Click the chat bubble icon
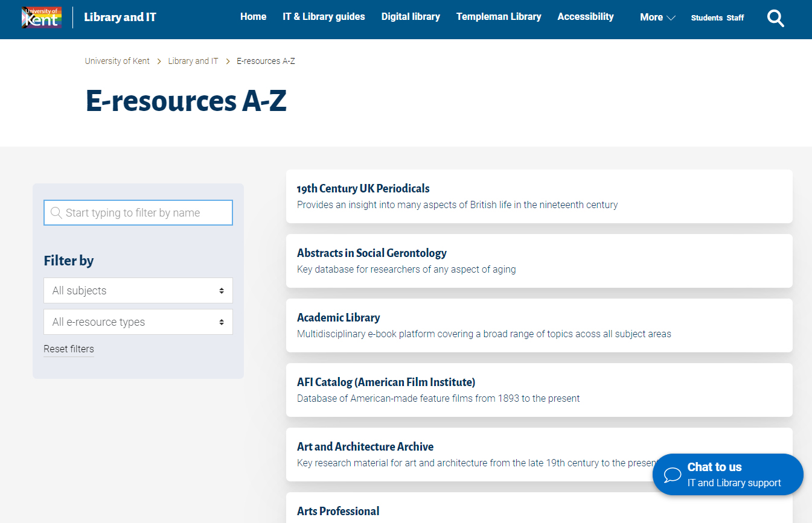This screenshot has height=523, width=812. click(672, 475)
